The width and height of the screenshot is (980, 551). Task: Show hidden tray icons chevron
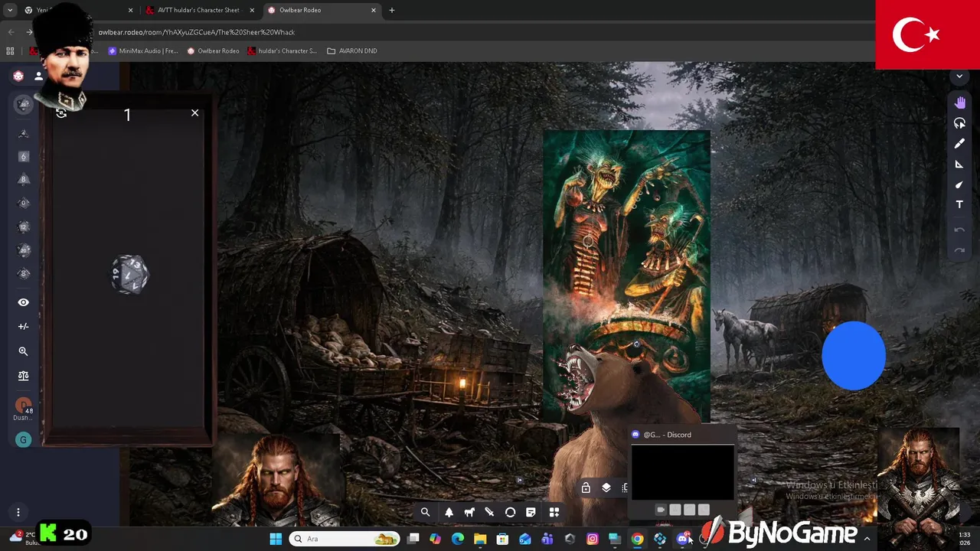click(x=867, y=539)
